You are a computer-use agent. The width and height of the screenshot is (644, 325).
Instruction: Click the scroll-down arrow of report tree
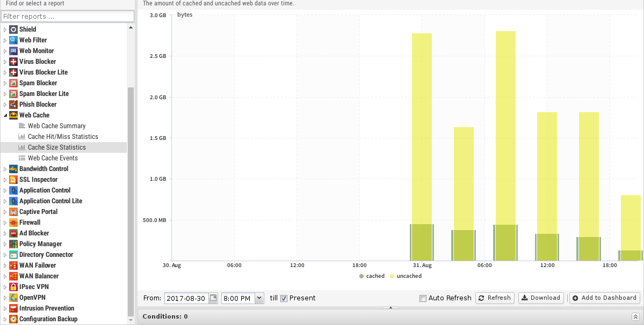click(131, 320)
